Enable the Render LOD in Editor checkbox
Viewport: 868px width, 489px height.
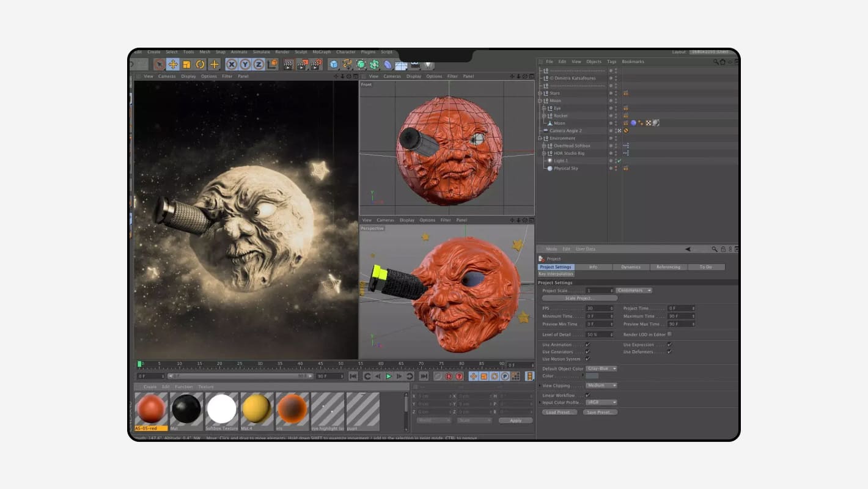pyautogui.click(x=669, y=334)
